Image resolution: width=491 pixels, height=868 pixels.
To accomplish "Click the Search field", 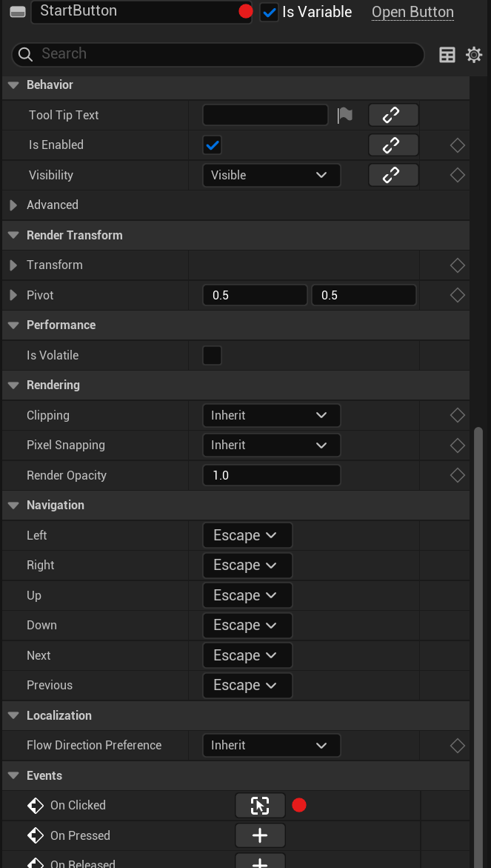I will [x=222, y=54].
